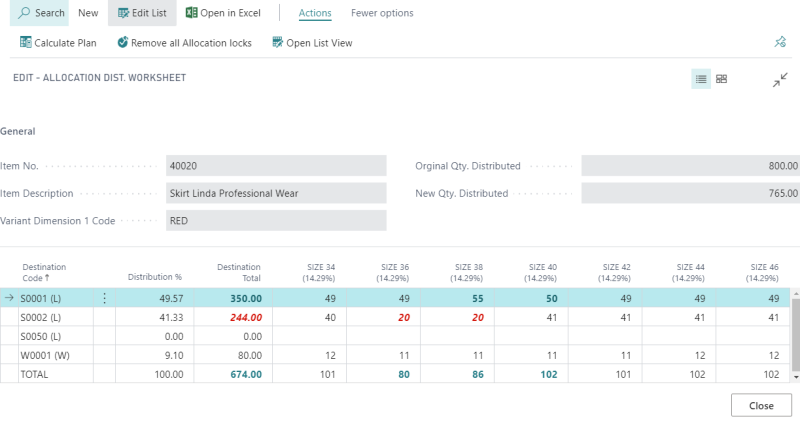This screenshot has height=423, width=800.
Task: Open the Actions menu
Action: (315, 13)
